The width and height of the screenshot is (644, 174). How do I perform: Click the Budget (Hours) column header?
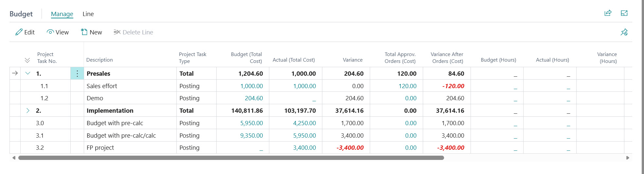tap(498, 60)
